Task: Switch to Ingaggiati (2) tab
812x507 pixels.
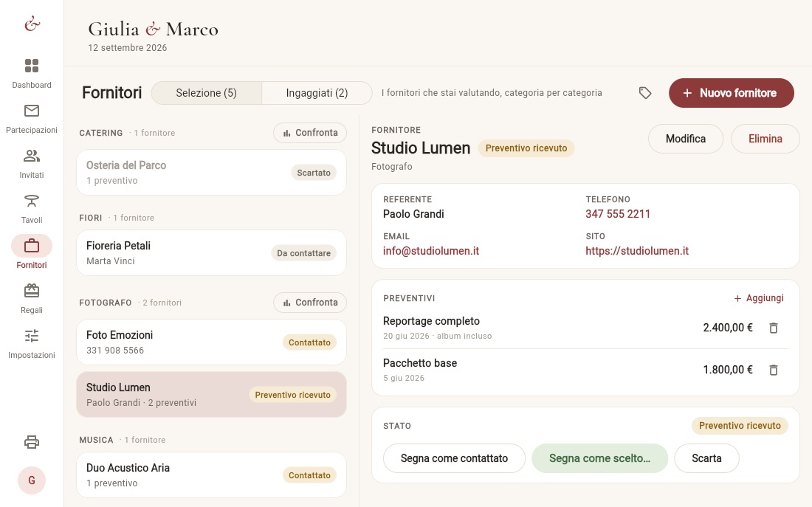Action: click(x=317, y=93)
